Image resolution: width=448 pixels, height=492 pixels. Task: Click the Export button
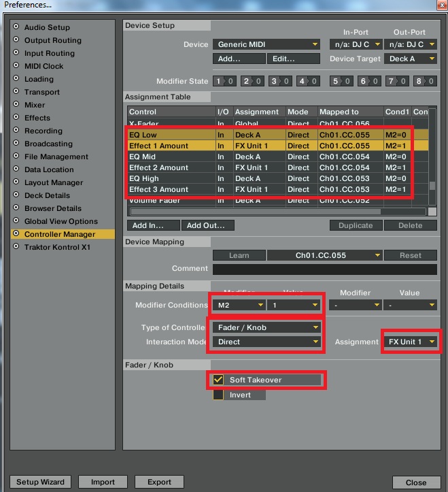[159, 482]
